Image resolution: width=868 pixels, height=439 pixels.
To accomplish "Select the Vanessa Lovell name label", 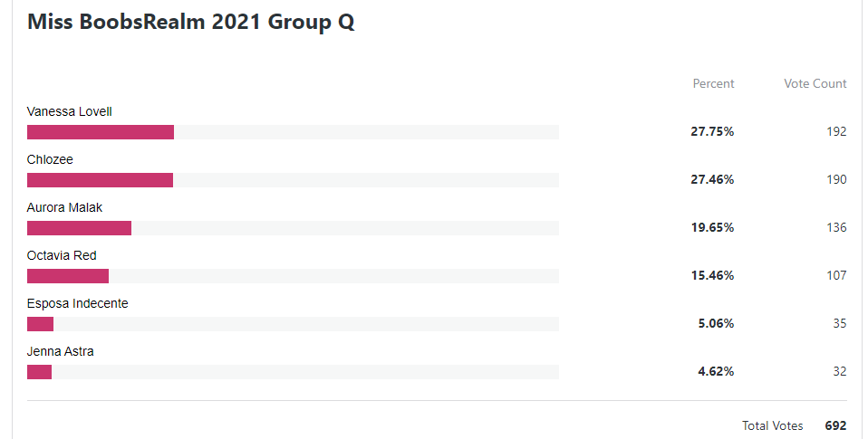I will [x=69, y=111].
